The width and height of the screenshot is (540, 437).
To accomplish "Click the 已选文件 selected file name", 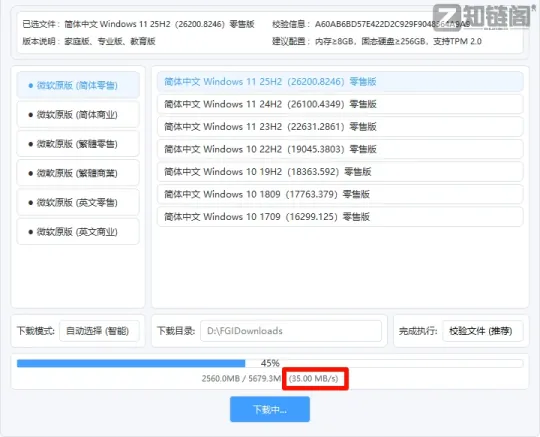I will (x=159, y=24).
